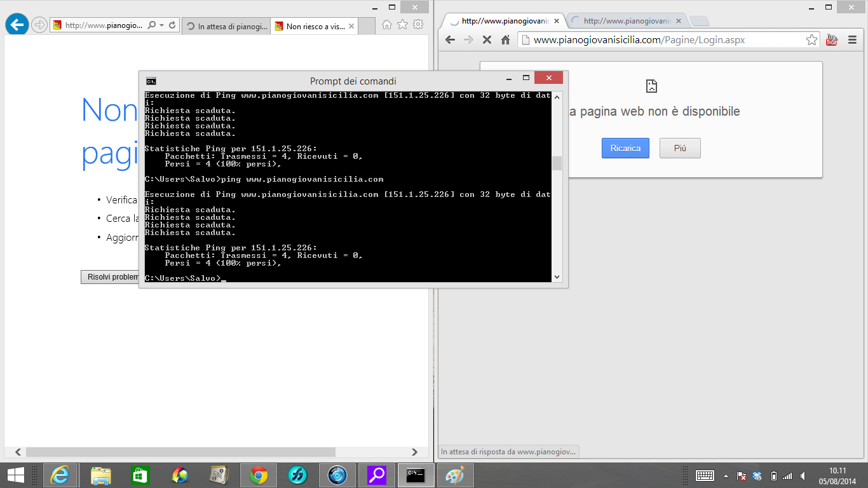Open Chrome's hamburger menu
This screenshot has width=868, height=488.
[852, 40]
